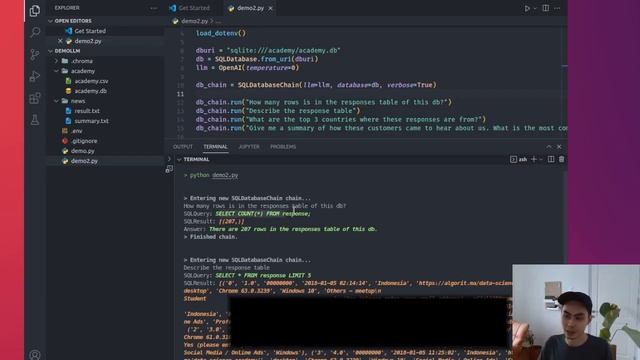Run Python file with play button

[x=527, y=8]
